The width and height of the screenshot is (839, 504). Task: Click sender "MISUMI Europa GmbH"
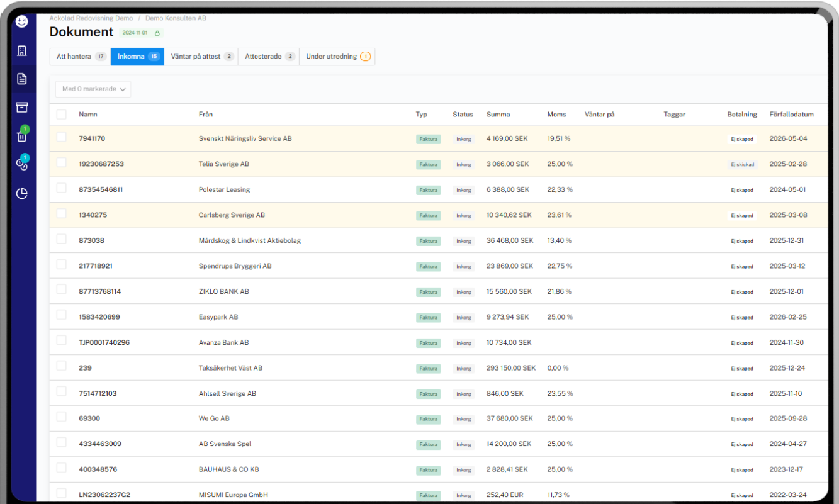234,495
